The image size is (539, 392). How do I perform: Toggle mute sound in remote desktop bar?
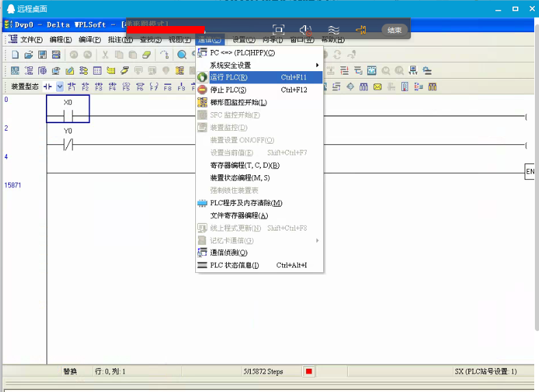[x=305, y=30]
